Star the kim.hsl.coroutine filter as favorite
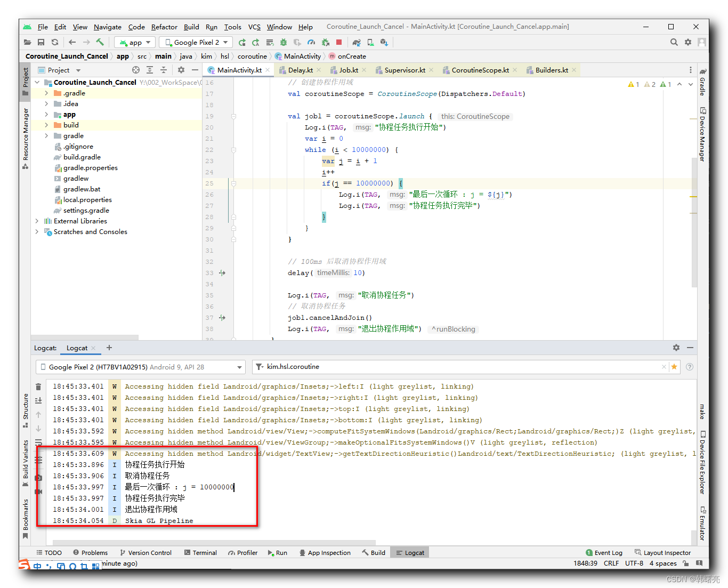This screenshot has height=588, width=728. click(675, 367)
